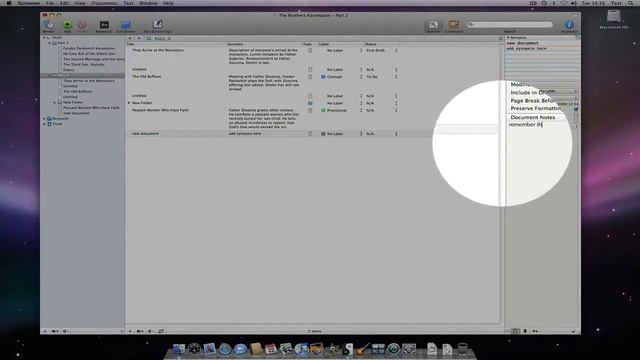The height and width of the screenshot is (360, 640).
Task: Open the File menu
Action: point(50,3)
